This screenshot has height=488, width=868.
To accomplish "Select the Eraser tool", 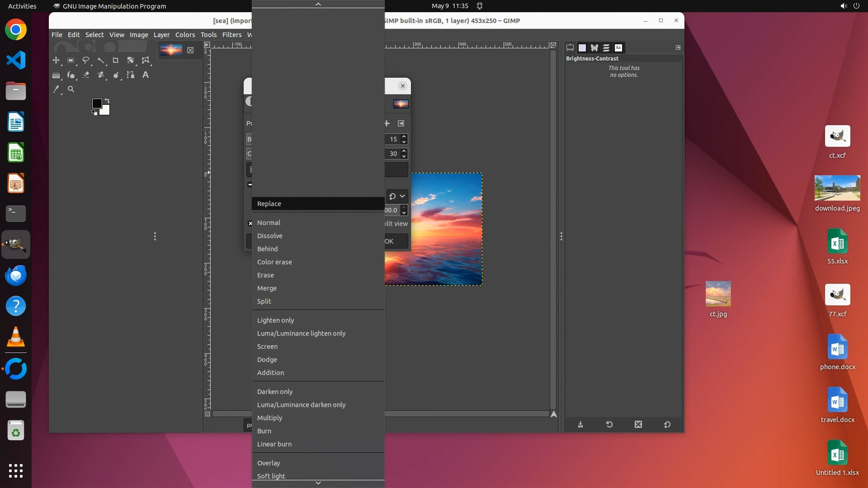I will [x=86, y=75].
